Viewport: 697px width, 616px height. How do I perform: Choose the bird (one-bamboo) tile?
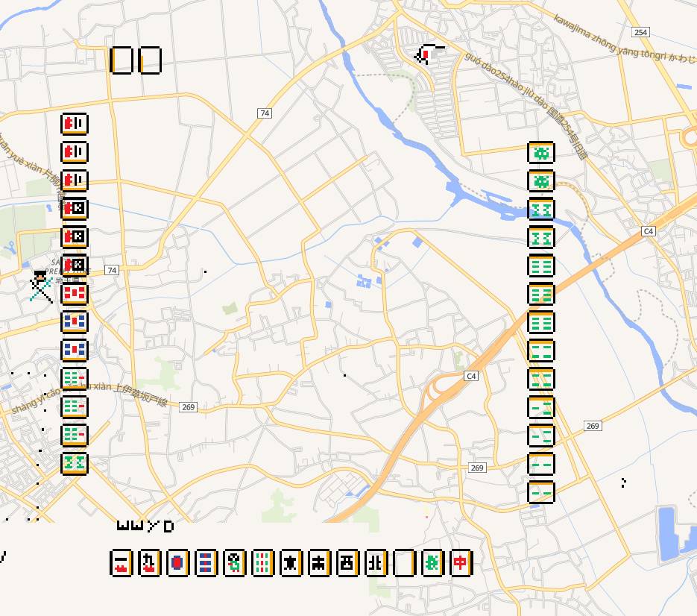235,563
